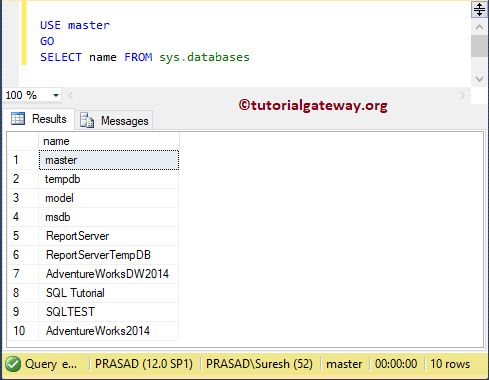Click the vertical scrollbar thumb in the editor
The width and height of the screenshot is (489, 380).
click(x=479, y=46)
